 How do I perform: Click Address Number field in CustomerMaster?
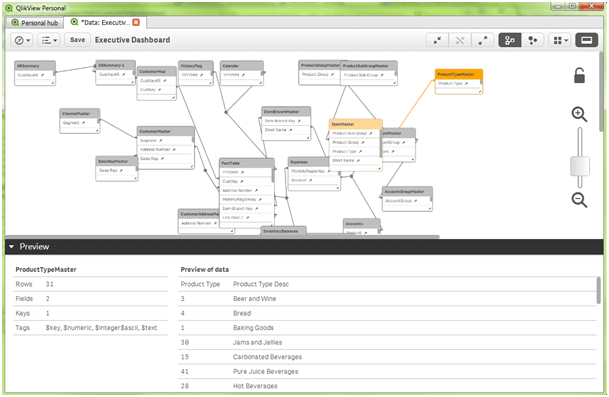coord(165,150)
